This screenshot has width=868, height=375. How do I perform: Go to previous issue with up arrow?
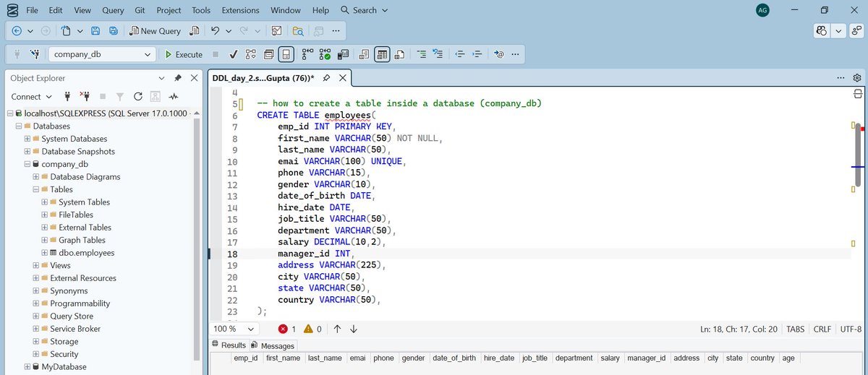tap(337, 329)
